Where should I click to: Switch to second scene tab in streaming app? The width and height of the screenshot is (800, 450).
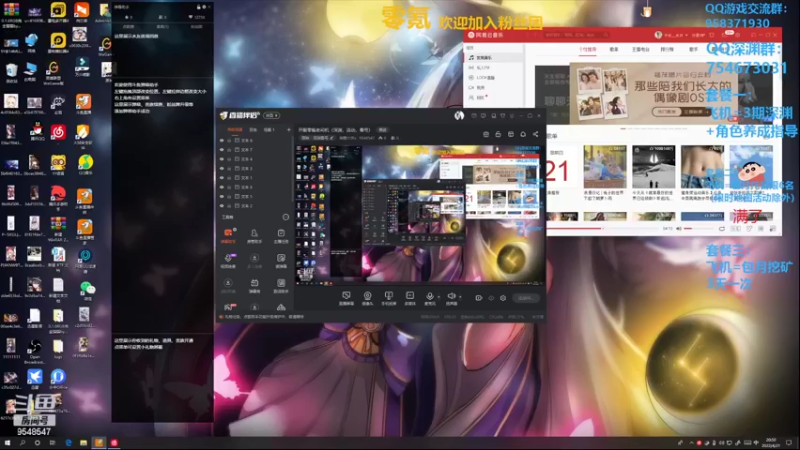[x=253, y=130]
